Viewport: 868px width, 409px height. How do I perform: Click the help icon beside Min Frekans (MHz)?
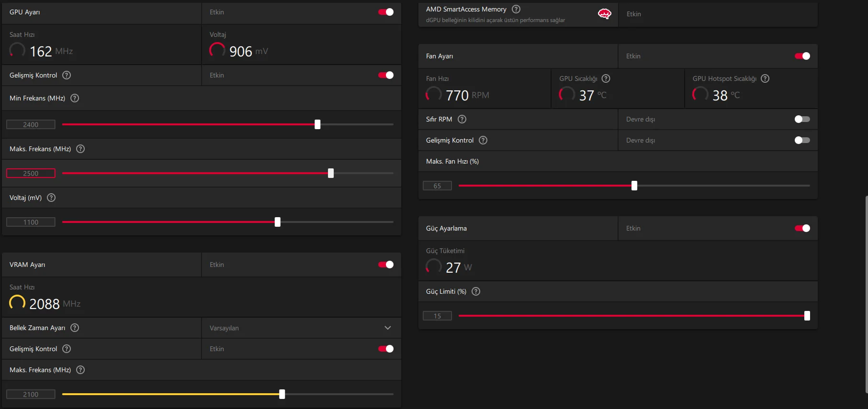point(75,98)
